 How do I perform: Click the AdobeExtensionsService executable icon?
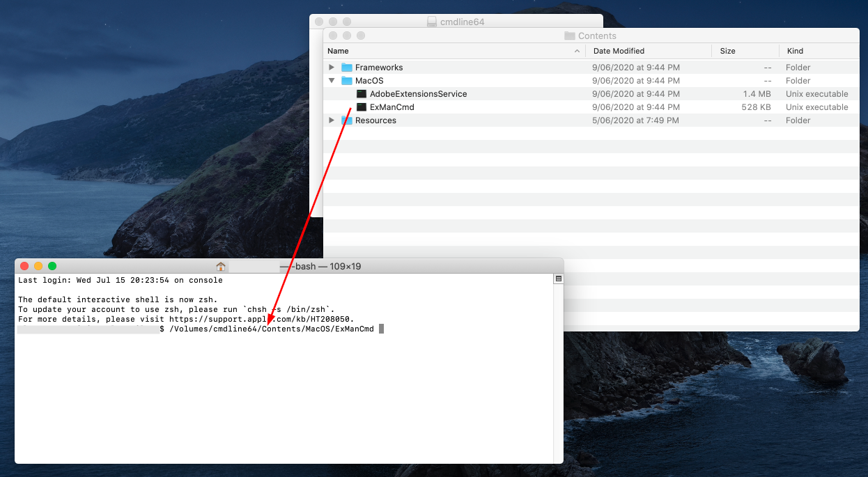(361, 94)
